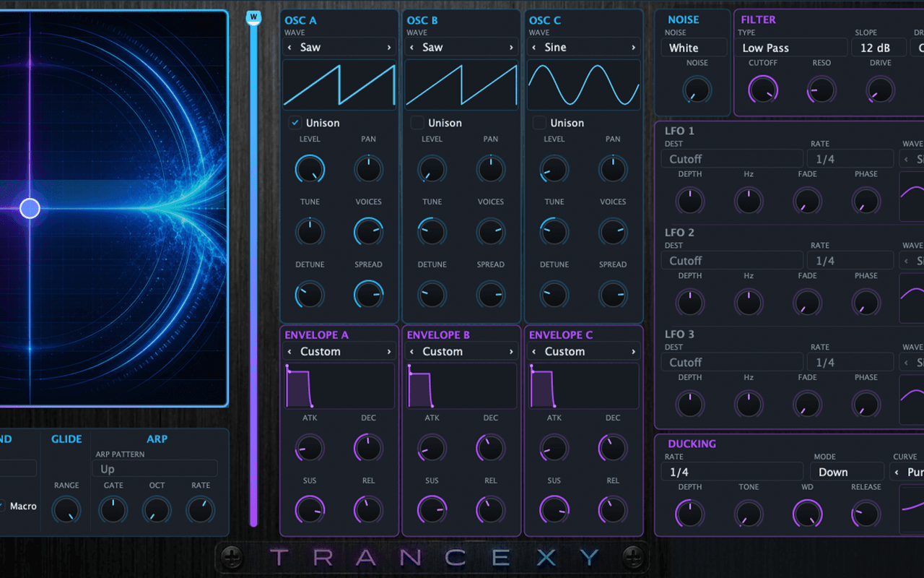The image size is (924, 578).
Task: Choose next preset arrow in Envelope C
Action: 633,352
